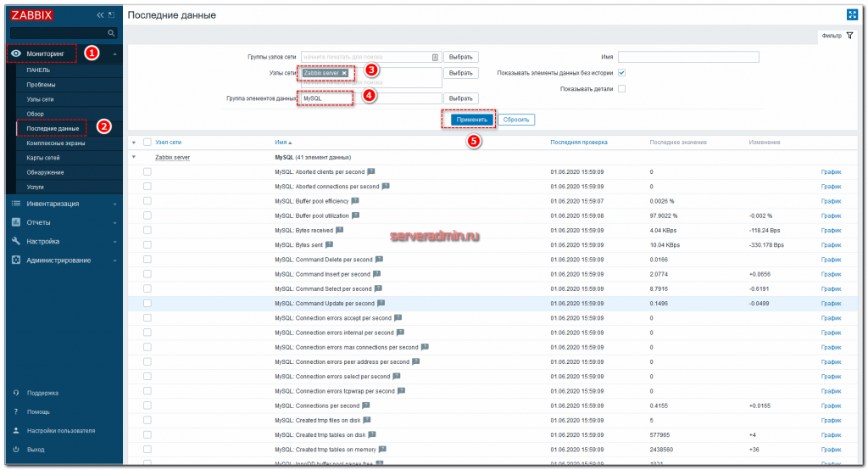Expand the Администрирование sidebar section
This screenshot has width=868, height=470.
click(x=59, y=260)
